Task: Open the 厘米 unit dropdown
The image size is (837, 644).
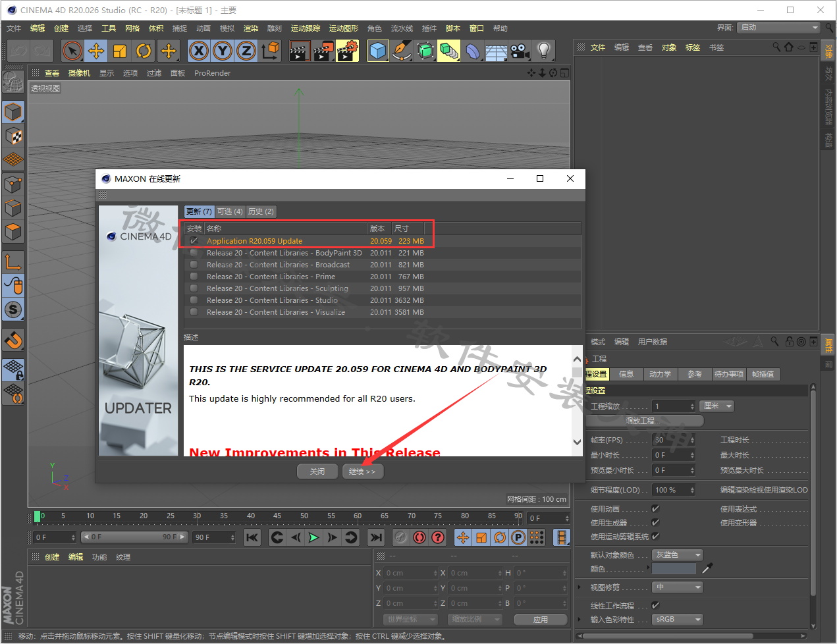Action: (717, 406)
